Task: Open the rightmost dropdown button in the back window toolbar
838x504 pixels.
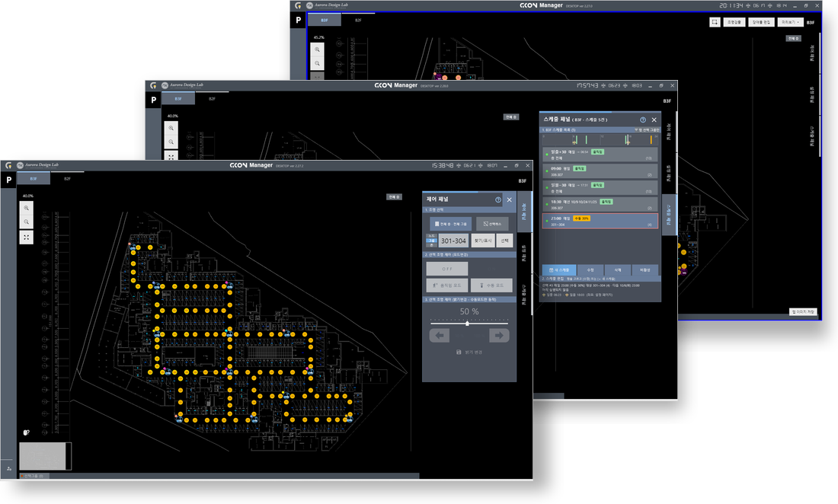Action: coord(790,22)
